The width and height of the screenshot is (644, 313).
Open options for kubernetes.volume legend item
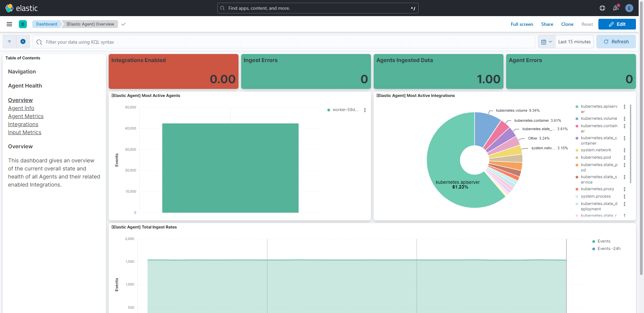coord(625,119)
